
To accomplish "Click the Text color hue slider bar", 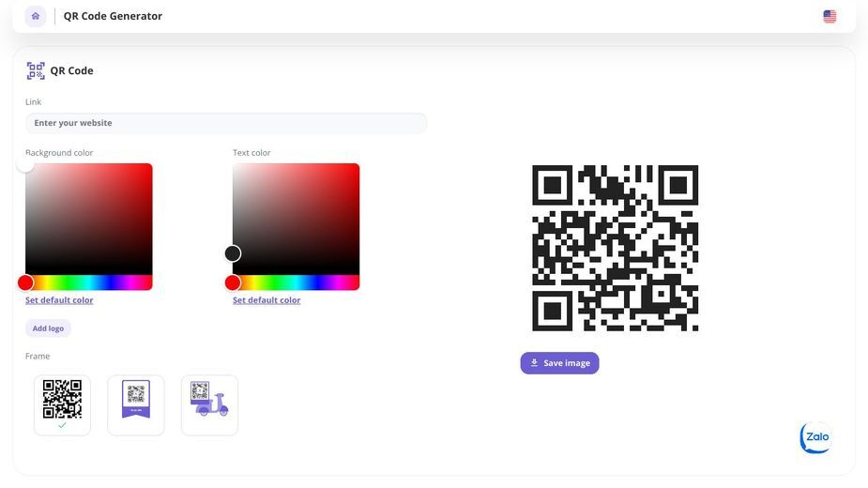I will (x=297, y=282).
